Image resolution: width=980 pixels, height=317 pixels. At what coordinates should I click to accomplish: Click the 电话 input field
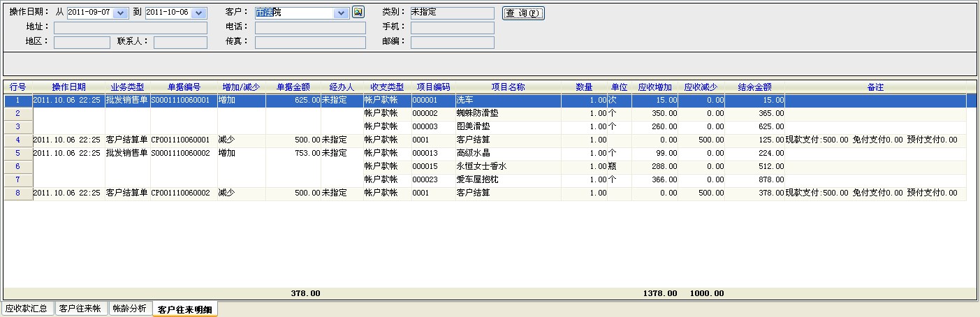click(x=310, y=28)
